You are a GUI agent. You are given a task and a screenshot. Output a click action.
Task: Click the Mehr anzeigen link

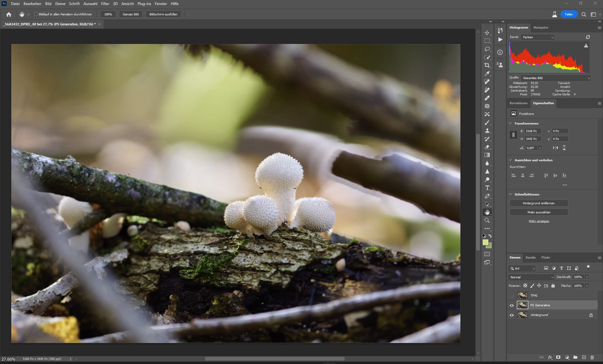point(539,221)
